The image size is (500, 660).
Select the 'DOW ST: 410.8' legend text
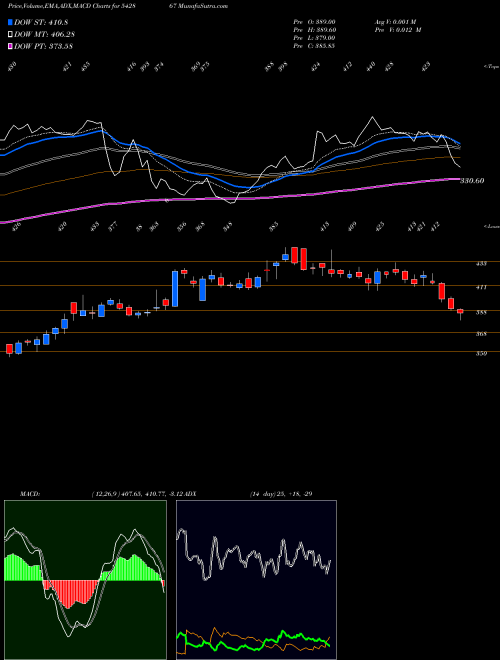(x=41, y=22)
